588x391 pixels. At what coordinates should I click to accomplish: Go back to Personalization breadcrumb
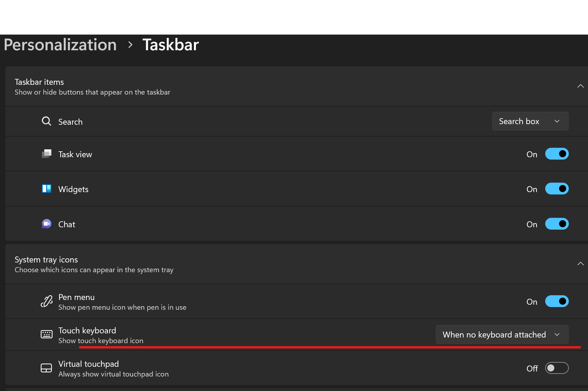(60, 45)
